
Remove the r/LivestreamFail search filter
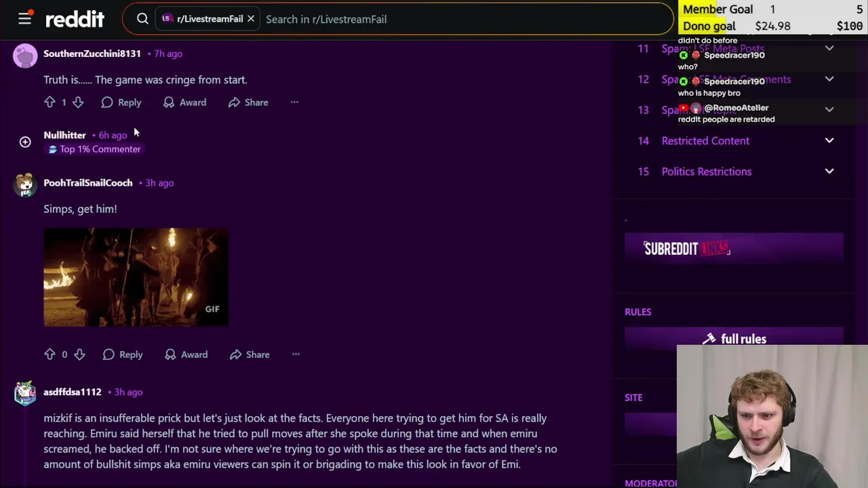coord(250,19)
